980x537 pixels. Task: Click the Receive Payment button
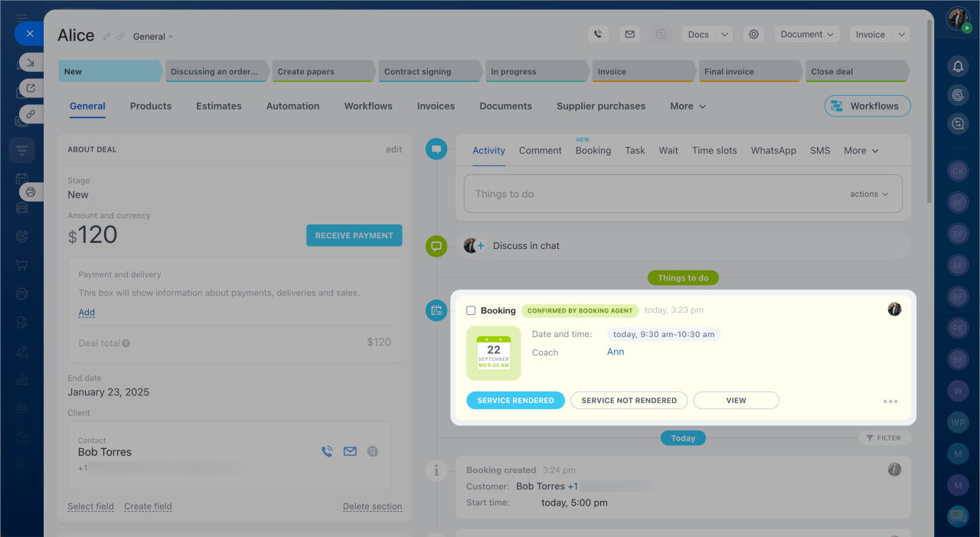click(354, 236)
